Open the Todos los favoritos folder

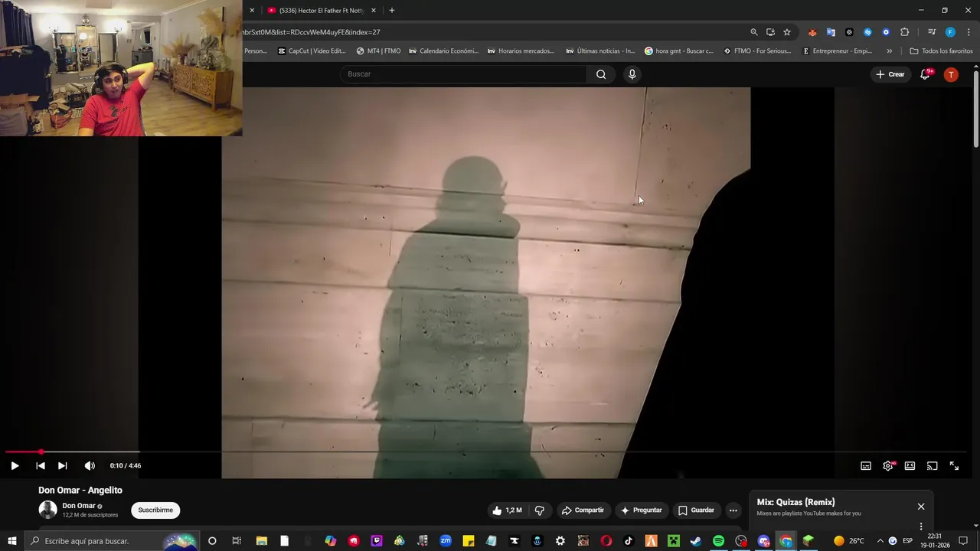pos(941,51)
